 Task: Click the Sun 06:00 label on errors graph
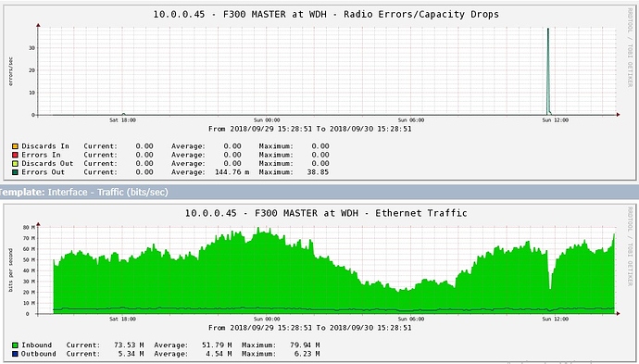click(x=411, y=120)
